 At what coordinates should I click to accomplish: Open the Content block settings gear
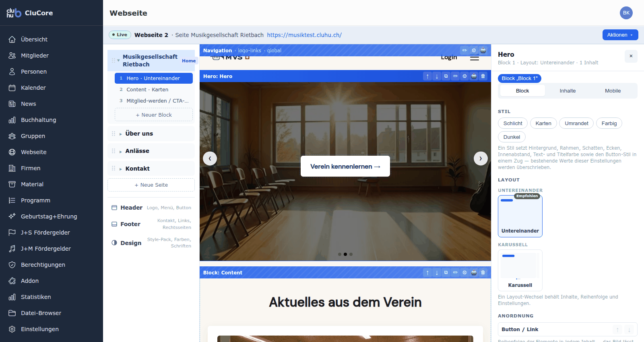(464, 272)
